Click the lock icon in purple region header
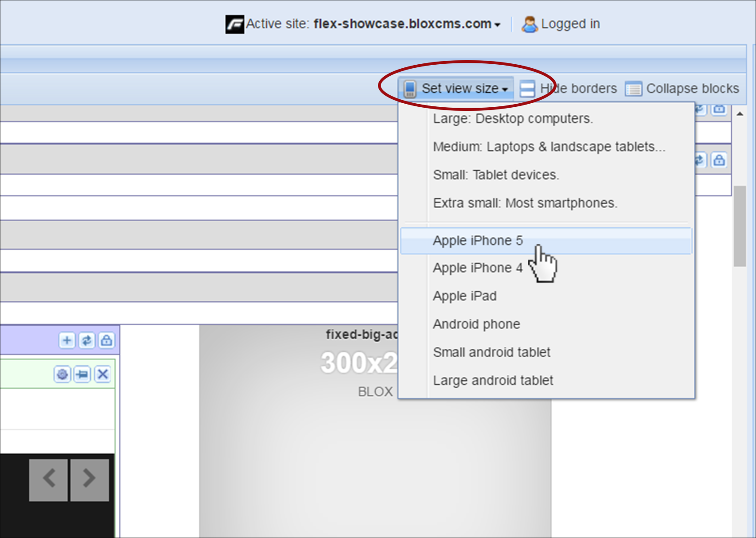Screen dimensions: 756x538 point(106,340)
